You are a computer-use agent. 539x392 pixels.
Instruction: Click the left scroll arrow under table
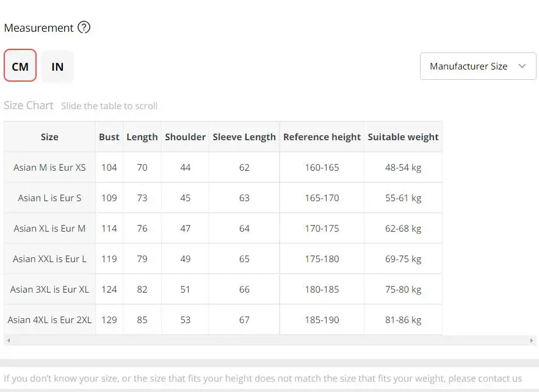point(7,340)
